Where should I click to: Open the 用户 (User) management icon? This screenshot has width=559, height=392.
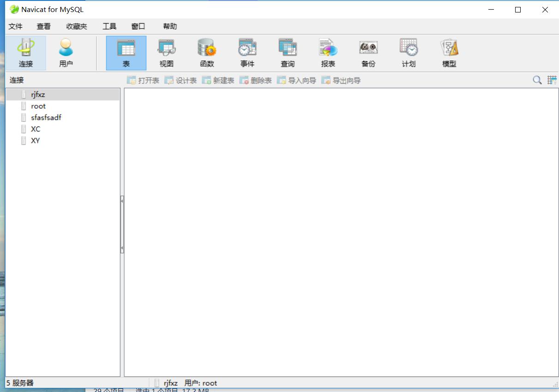66,53
